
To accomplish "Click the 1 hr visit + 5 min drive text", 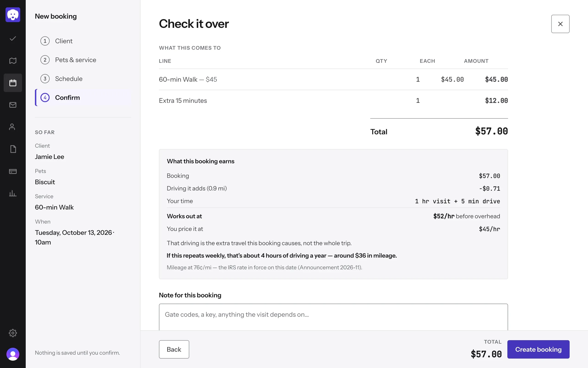I will (458, 201).
